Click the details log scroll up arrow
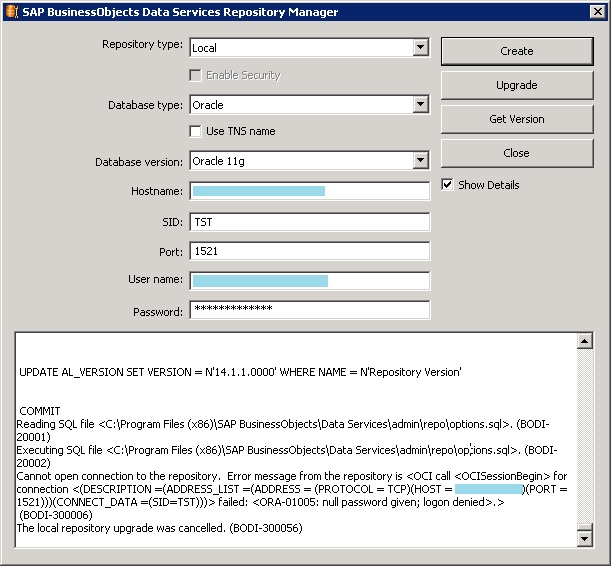This screenshot has height=566, width=611. tap(585, 341)
